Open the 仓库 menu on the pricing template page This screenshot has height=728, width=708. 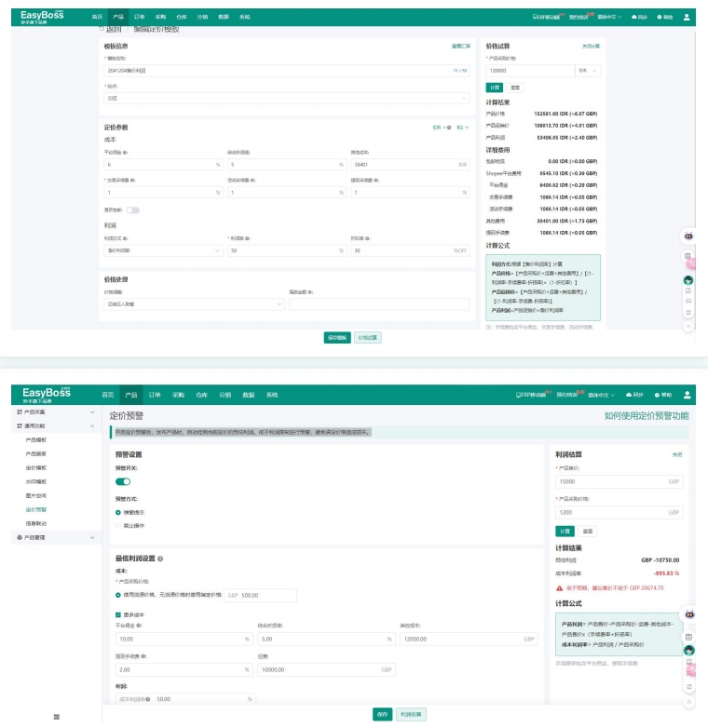pos(181,17)
